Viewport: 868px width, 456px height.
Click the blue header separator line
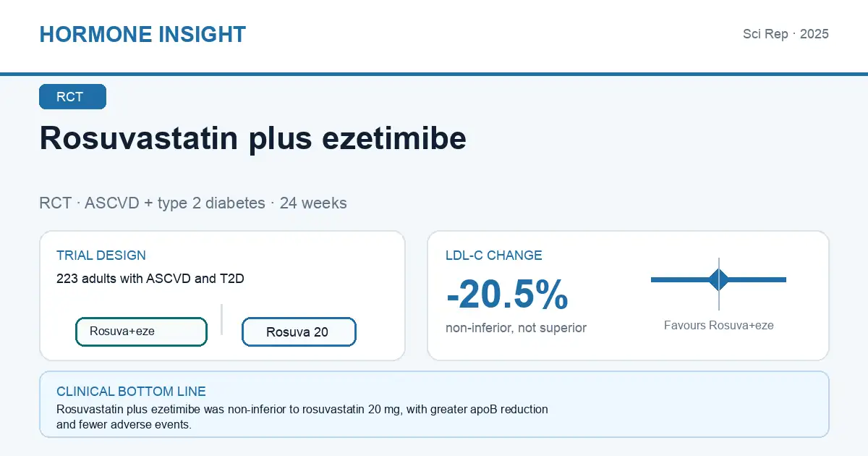(x=434, y=74)
